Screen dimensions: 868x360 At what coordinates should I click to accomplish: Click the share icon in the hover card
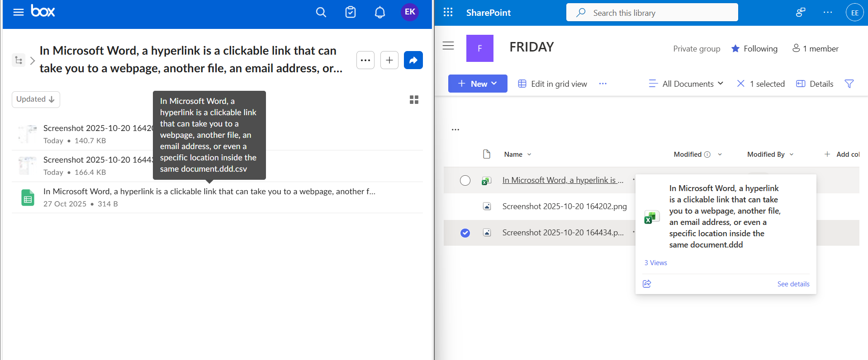(647, 284)
